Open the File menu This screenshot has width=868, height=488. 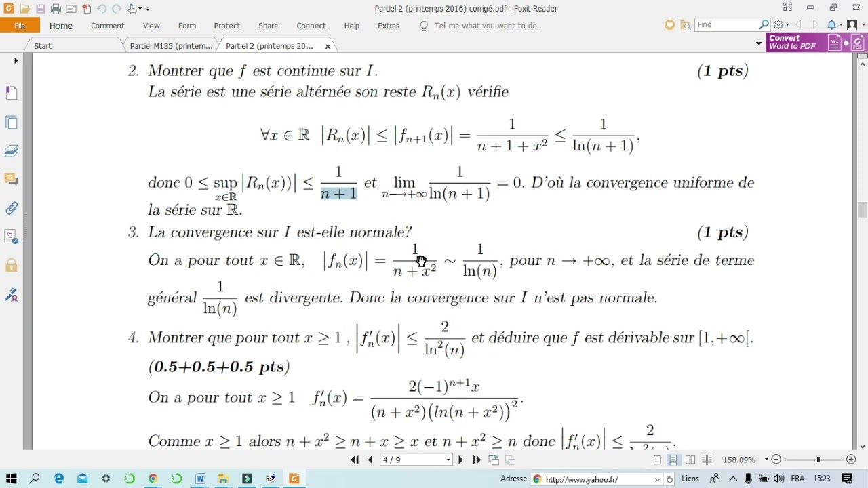tap(20, 26)
